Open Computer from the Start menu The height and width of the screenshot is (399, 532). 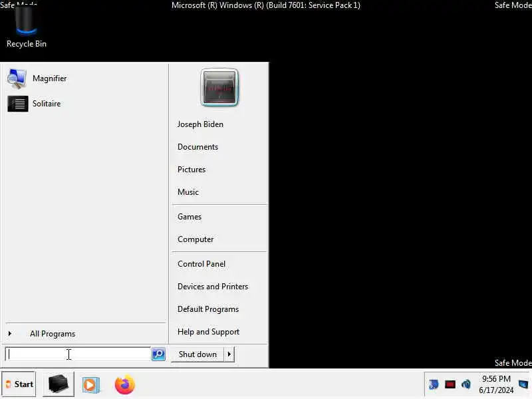(196, 239)
